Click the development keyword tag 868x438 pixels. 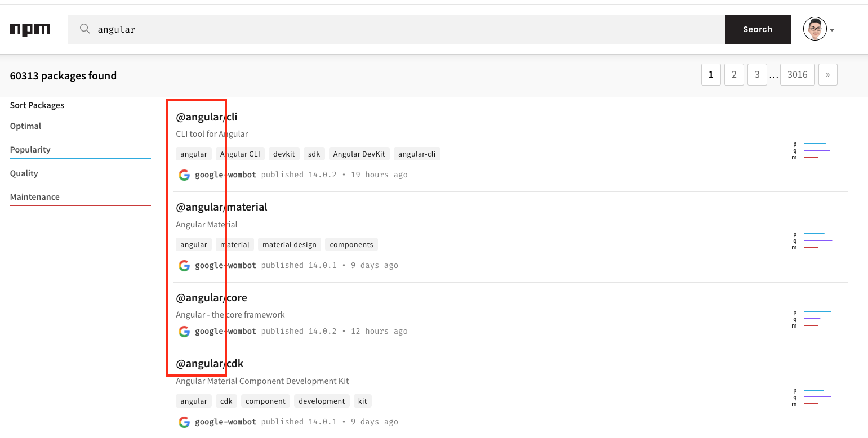coord(322,401)
